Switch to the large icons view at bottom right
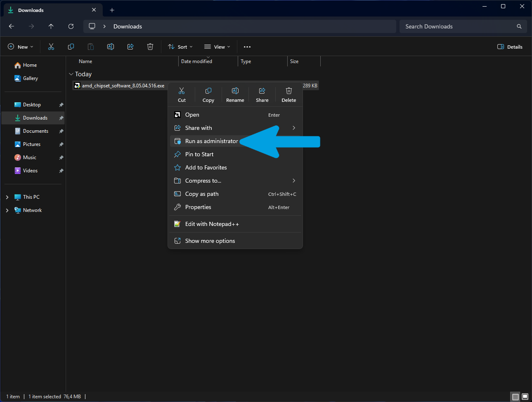 click(525, 397)
